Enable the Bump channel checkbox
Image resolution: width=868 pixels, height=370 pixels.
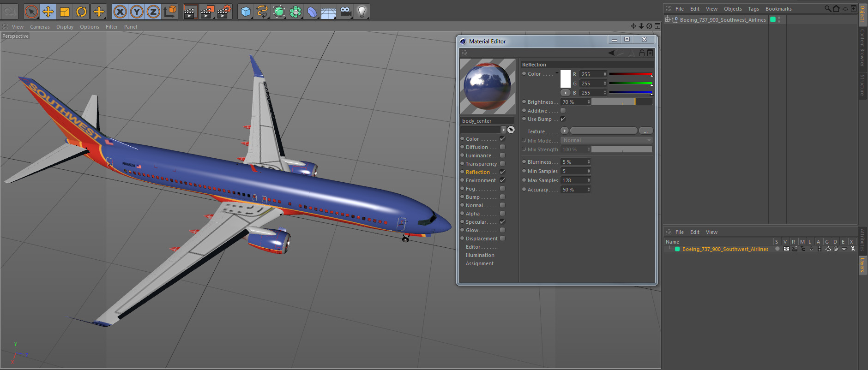[502, 197]
